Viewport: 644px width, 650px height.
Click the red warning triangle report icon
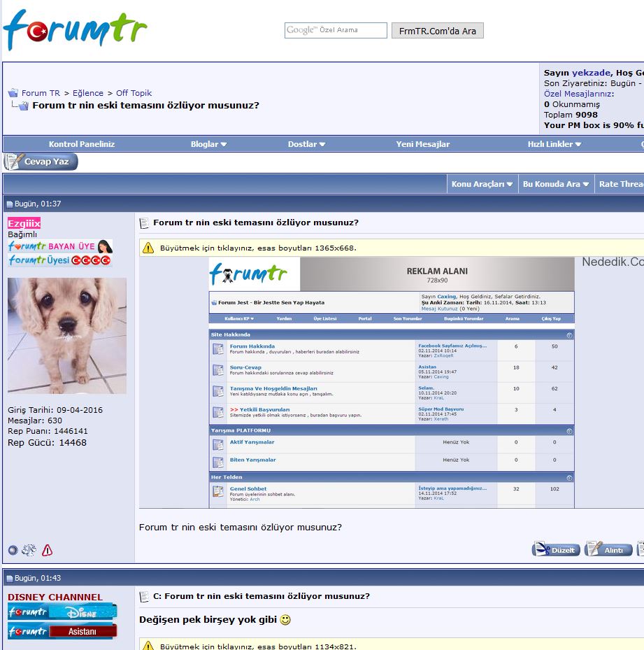[x=47, y=550]
